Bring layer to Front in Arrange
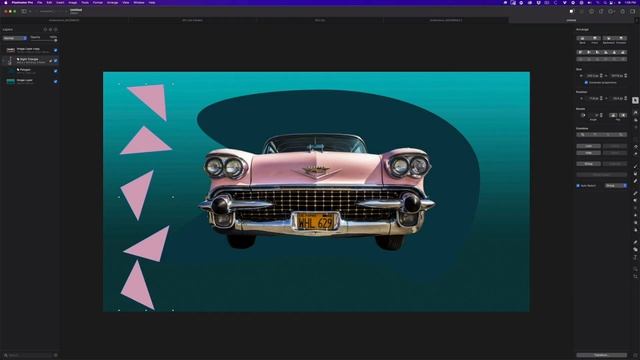The width and height of the screenshot is (640, 360). point(595,38)
